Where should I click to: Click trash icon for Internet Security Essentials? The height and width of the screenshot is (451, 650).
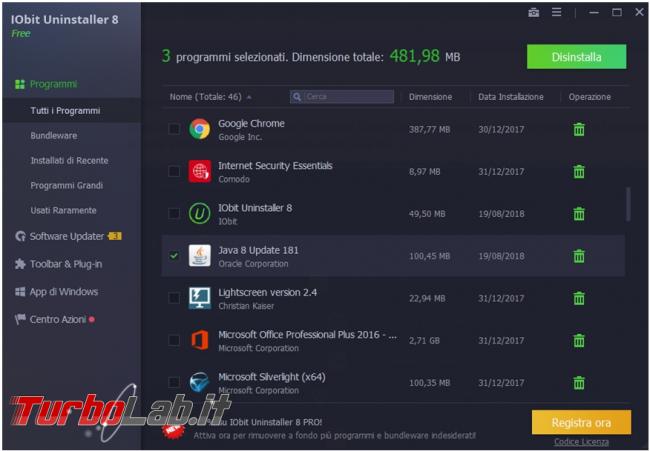[x=579, y=172]
